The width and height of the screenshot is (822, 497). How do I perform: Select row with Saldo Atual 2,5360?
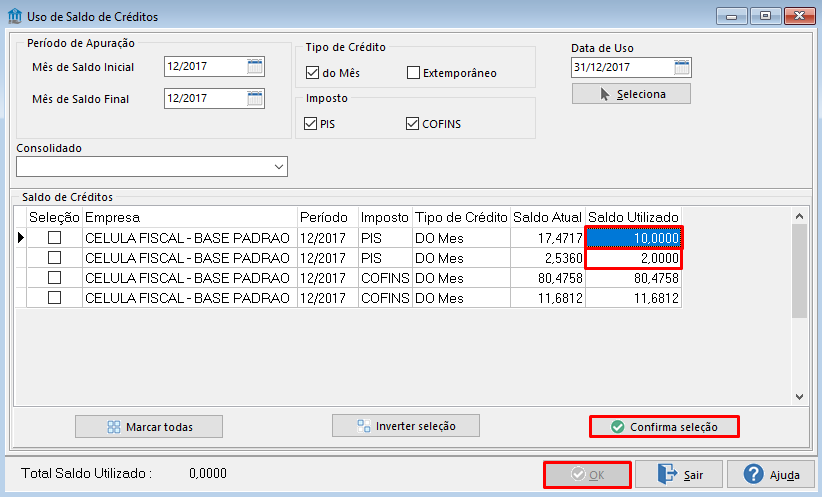pos(55,258)
